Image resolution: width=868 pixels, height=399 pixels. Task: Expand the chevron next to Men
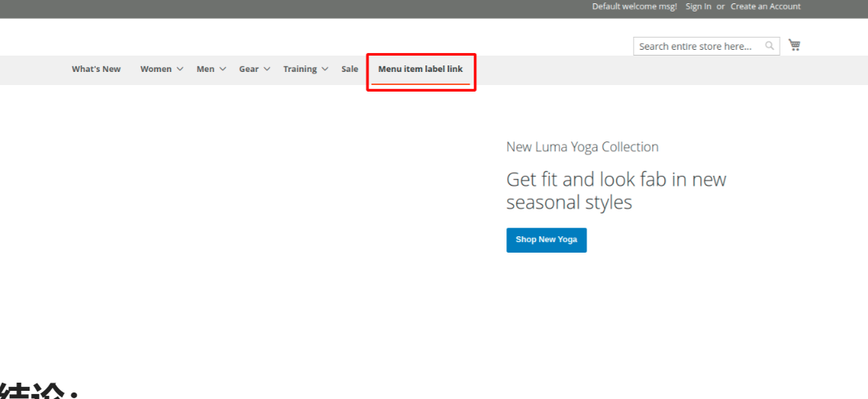click(223, 69)
